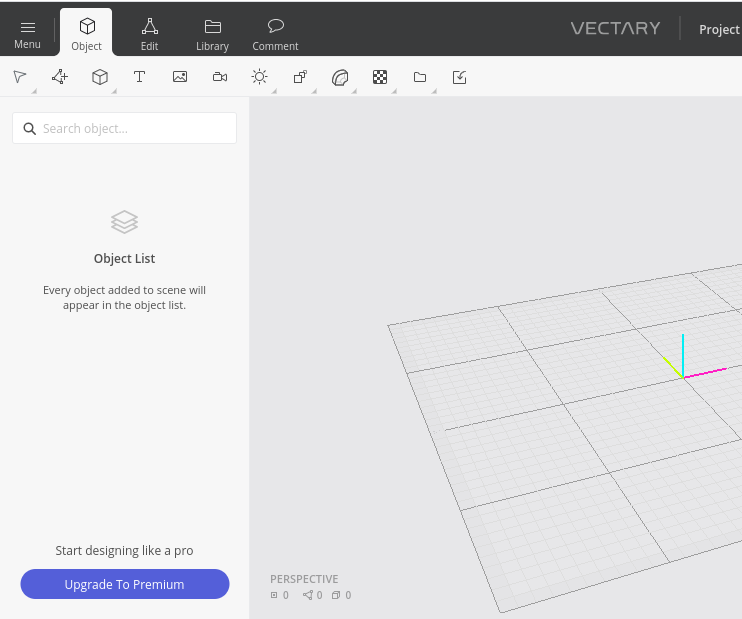Click the import checkbox-arrow icon in toolbar

point(460,77)
